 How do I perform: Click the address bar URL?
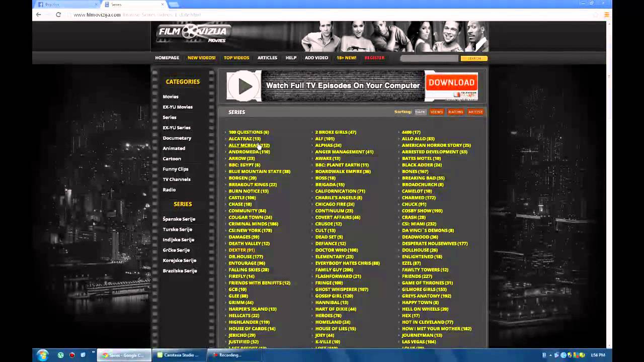[137, 15]
